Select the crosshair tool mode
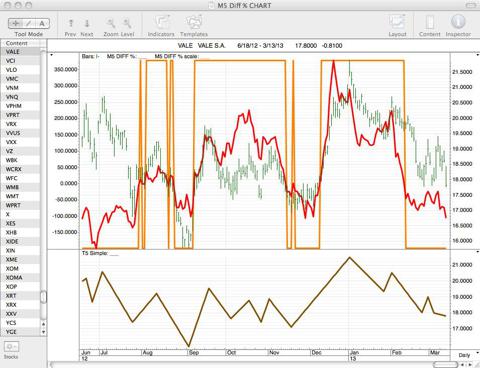The height and width of the screenshot is (368, 480). pos(15,23)
